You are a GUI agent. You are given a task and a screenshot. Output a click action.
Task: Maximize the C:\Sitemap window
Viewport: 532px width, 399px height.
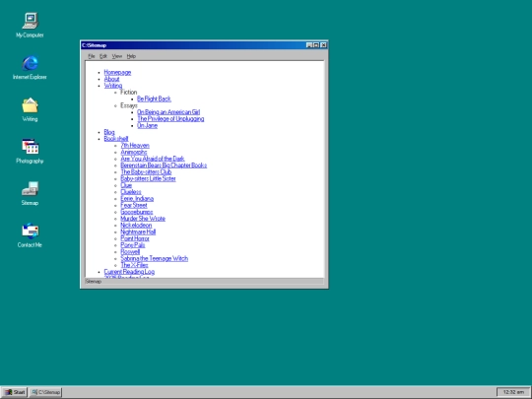(316, 45)
